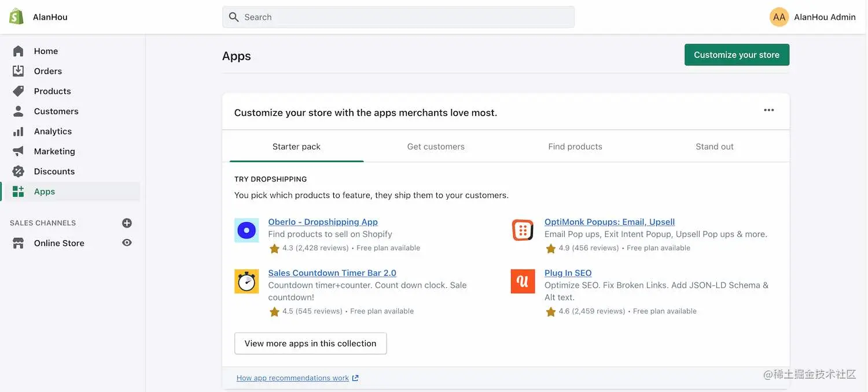Expand Sales Channels with the plus icon
Image resolution: width=868 pixels, height=392 pixels.
[127, 222]
